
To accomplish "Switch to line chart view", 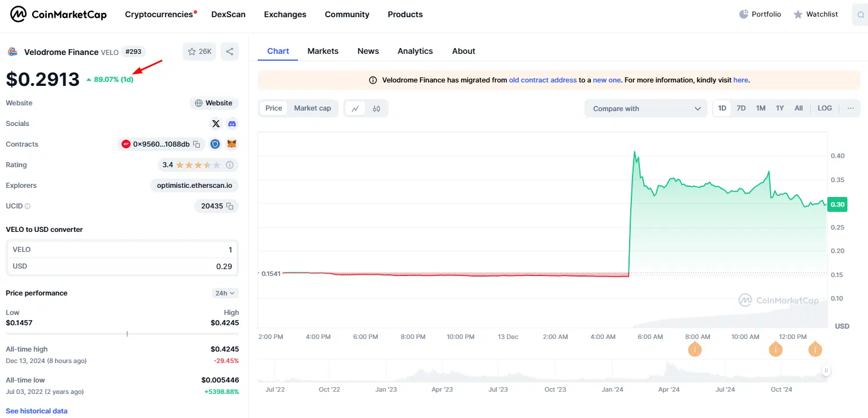I will (355, 108).
